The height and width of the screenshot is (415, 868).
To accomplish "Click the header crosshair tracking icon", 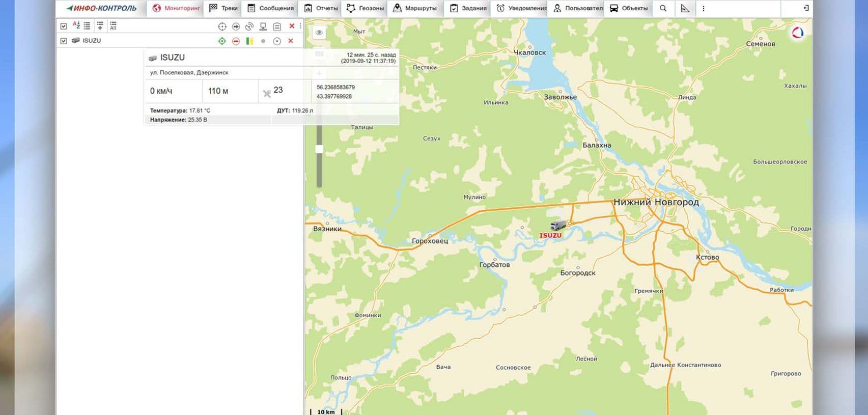I will (222, 26).
